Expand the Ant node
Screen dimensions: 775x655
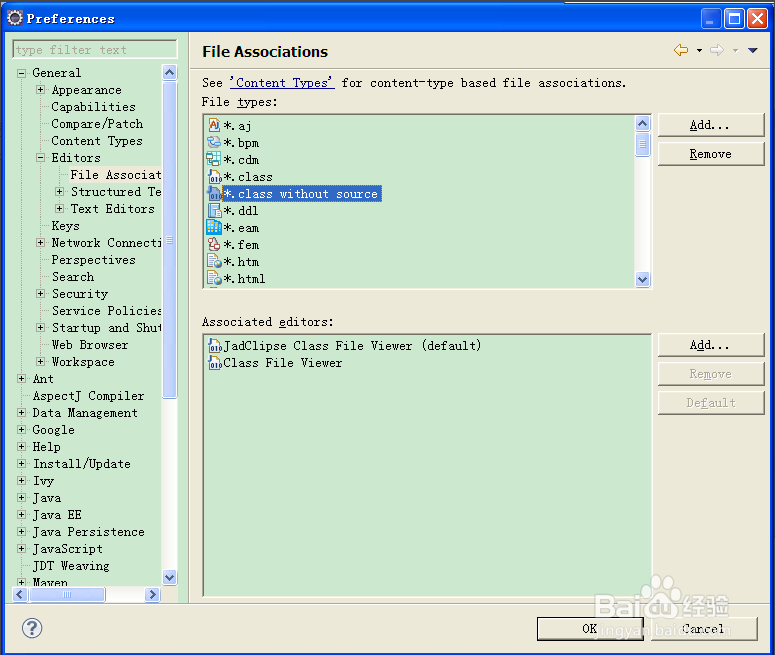21,378
